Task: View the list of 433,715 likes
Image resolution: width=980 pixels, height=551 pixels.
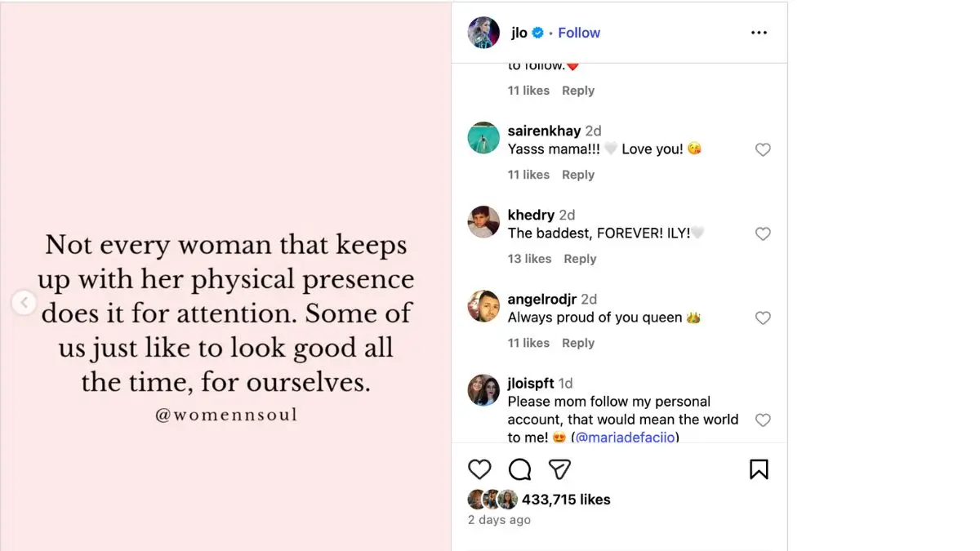Action: coord(566,500)
